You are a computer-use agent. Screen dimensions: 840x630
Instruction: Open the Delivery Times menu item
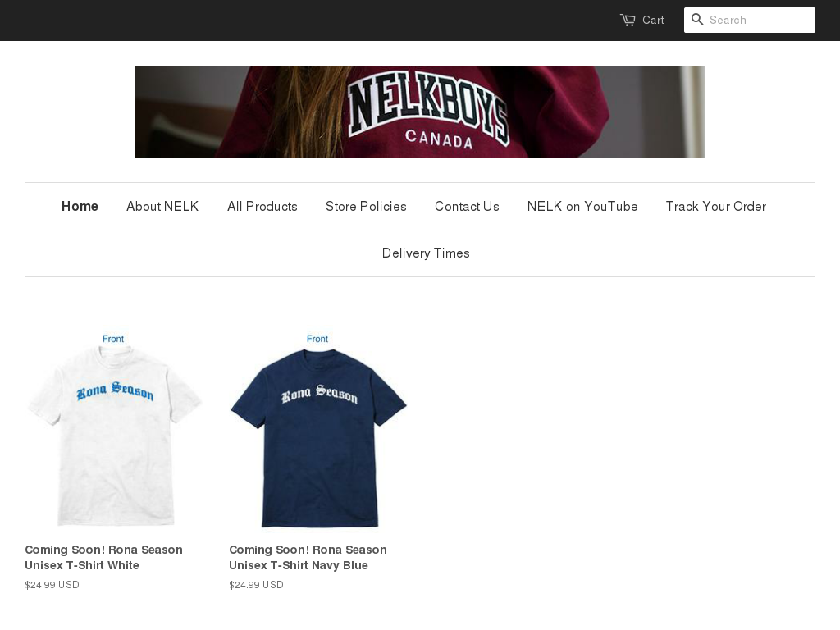pyautogui.click(x=426, y=253)
